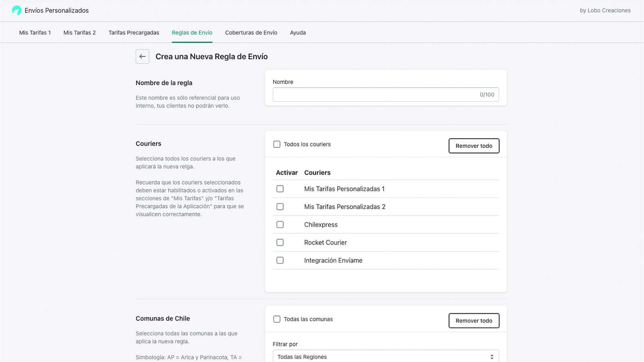Click the back arrow to return
The width and height of the screenshot is (644, 362).
pos(142,56)
